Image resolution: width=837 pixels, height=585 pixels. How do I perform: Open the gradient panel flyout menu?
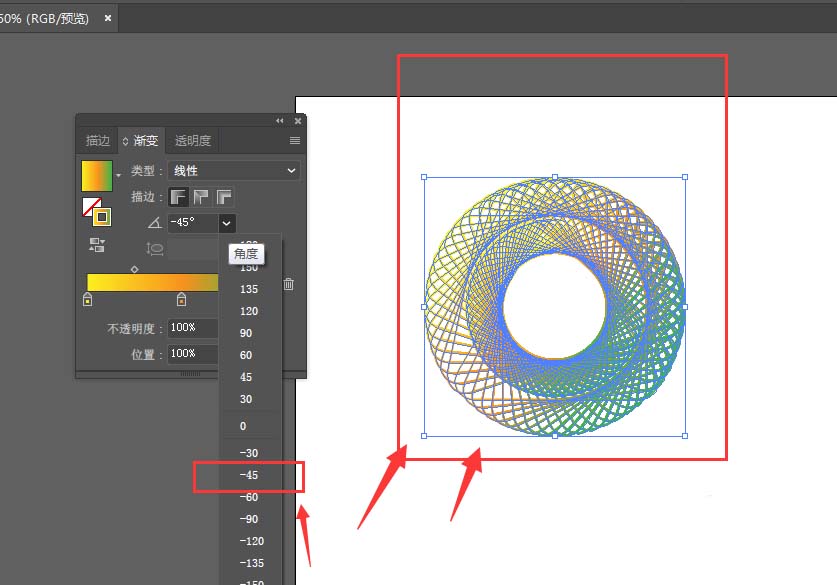(295, 141)
